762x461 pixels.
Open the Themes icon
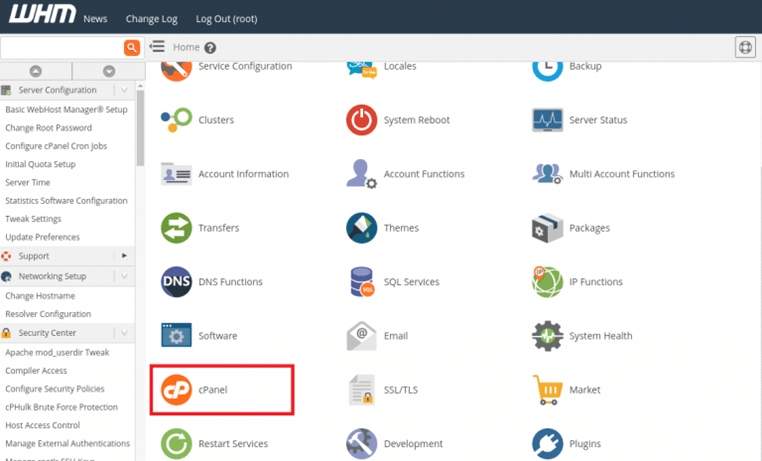pos(362,228)
